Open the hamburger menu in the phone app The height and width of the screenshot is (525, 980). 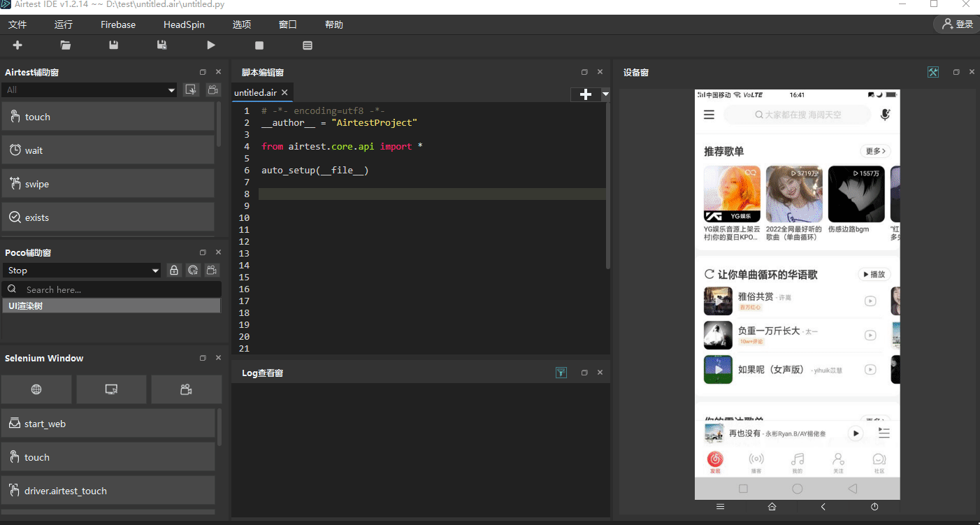click(709, 115)
